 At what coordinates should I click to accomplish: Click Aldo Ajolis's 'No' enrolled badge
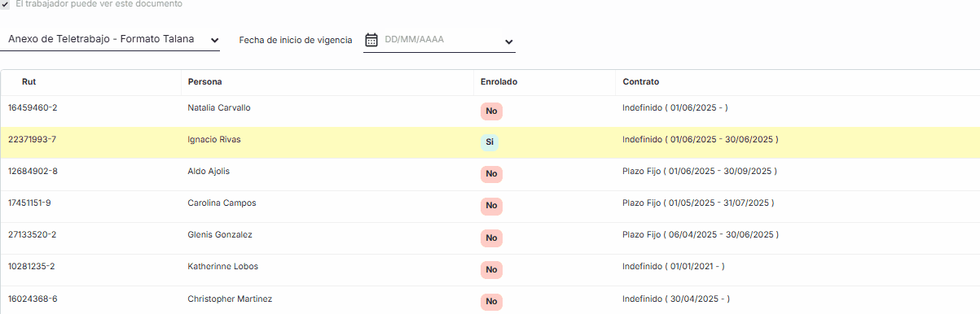click(x=491, y=174)
